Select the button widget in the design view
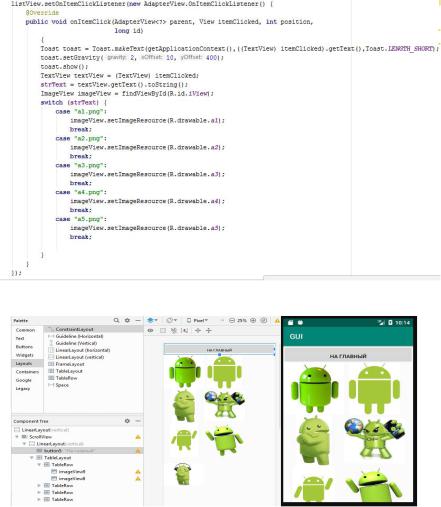 [219, 350]
